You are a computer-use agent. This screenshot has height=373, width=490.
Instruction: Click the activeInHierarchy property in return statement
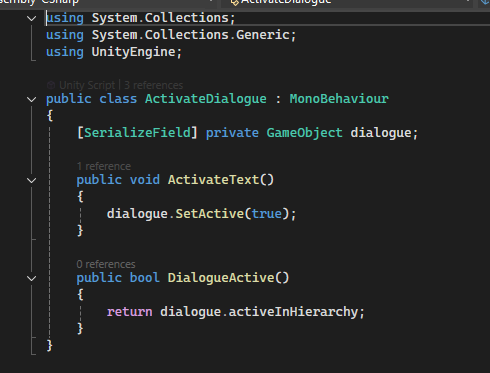(293, 312)
